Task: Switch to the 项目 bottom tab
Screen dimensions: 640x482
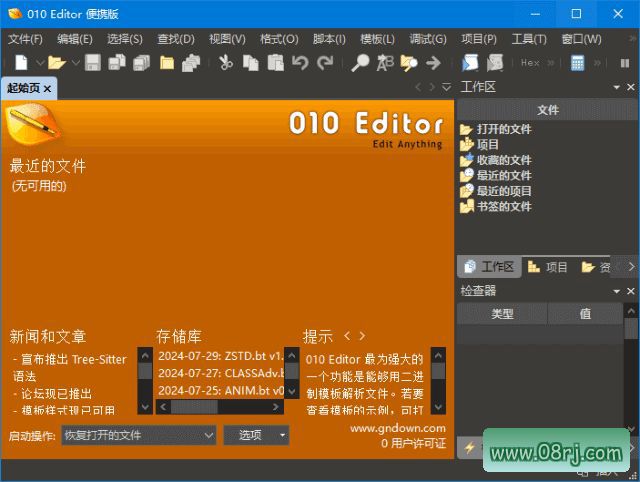Action: [548, 267]
